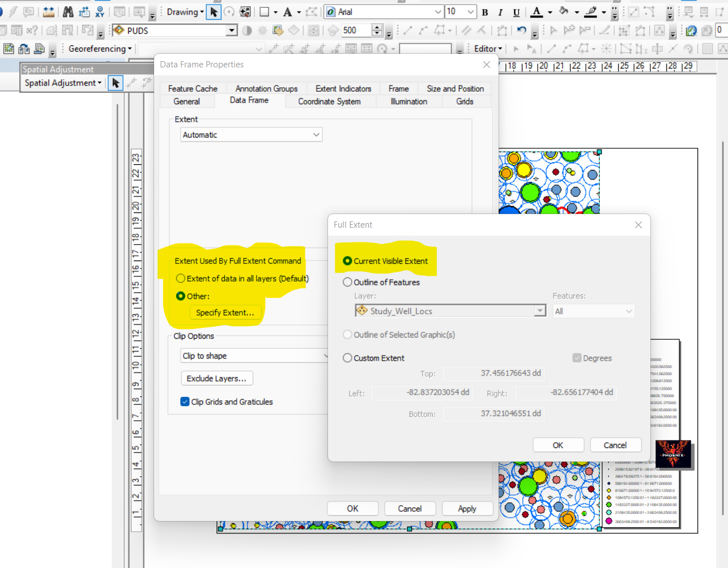Click the Exclude Layers button
The height and width of the screenshot is (568, 728).
(x=217, y=378)
